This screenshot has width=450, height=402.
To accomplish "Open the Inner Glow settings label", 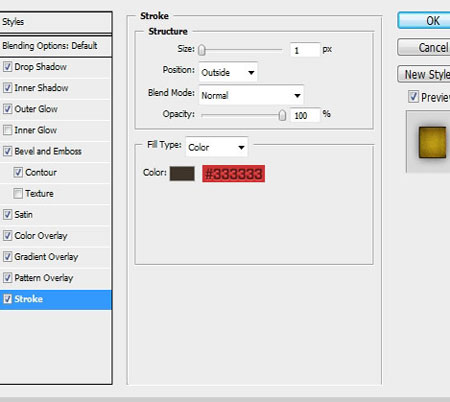I will (x=36, y=130).
